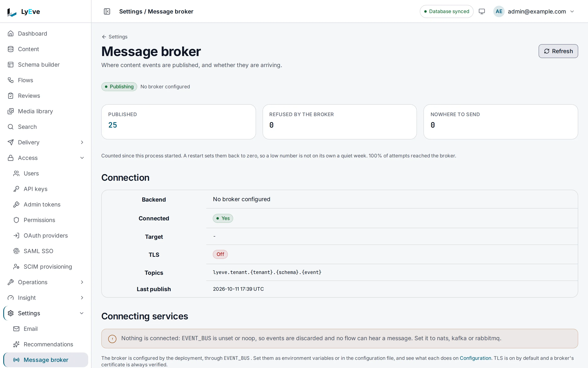Click the Delivery paper-plane icon

tap(11, 142)
